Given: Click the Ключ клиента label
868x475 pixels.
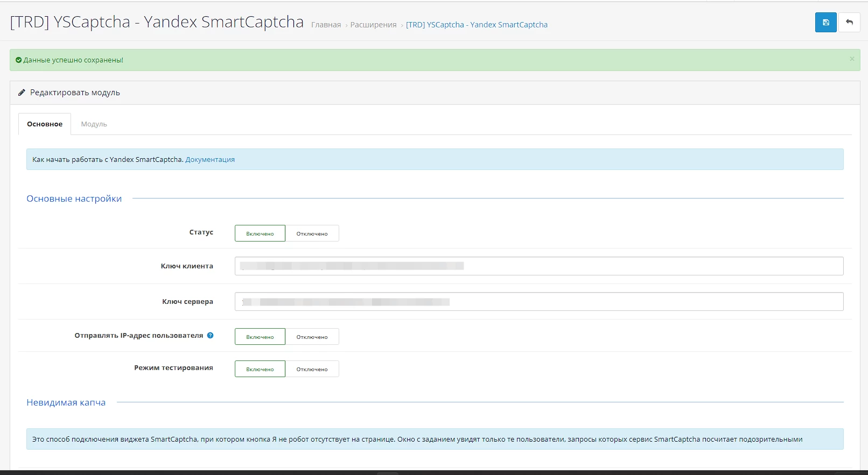Looking at the screenshot, I should (x=187, y=266).
